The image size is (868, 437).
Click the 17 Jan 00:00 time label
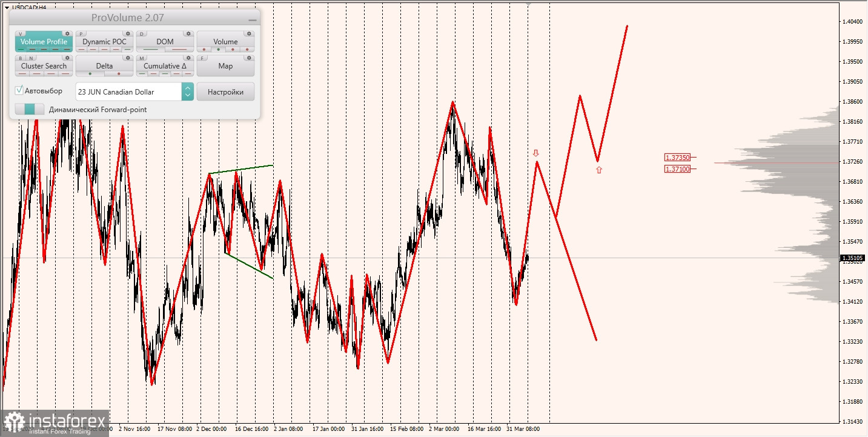tap(329, 429)
